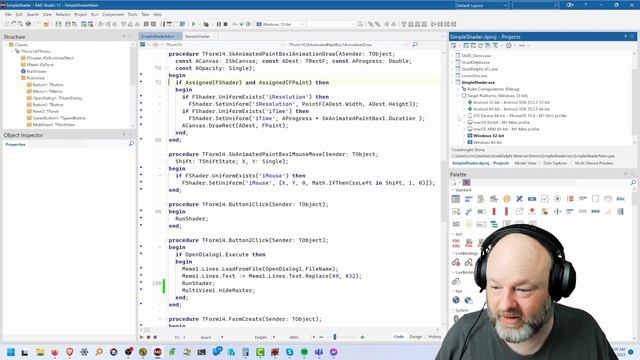The image size is (640, 360).
Task: Open the View menu
Action: 47,14
